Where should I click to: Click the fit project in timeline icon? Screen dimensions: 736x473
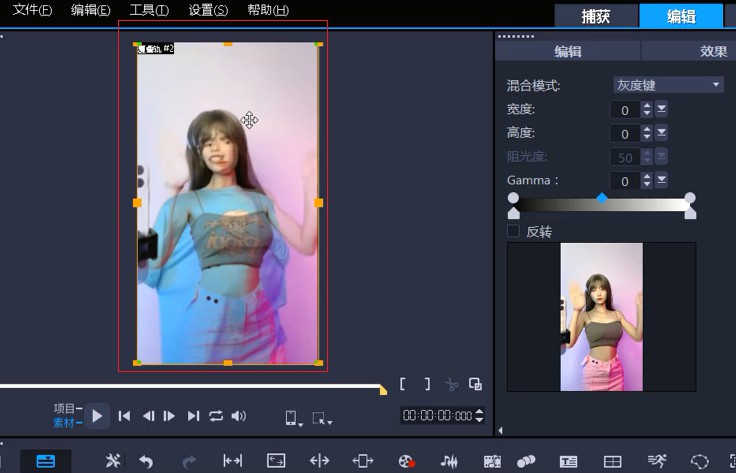tap(232, 461)
